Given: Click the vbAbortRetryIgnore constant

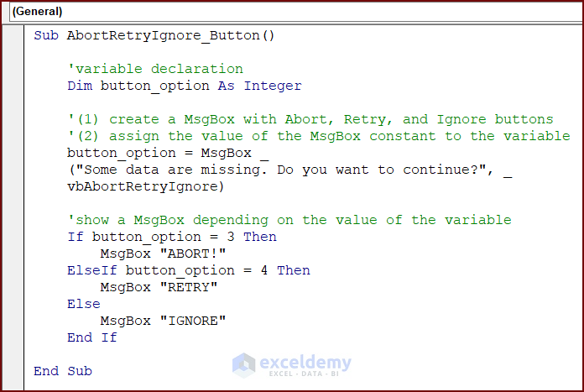Looking at the screenshot, I should coord(143,186).
